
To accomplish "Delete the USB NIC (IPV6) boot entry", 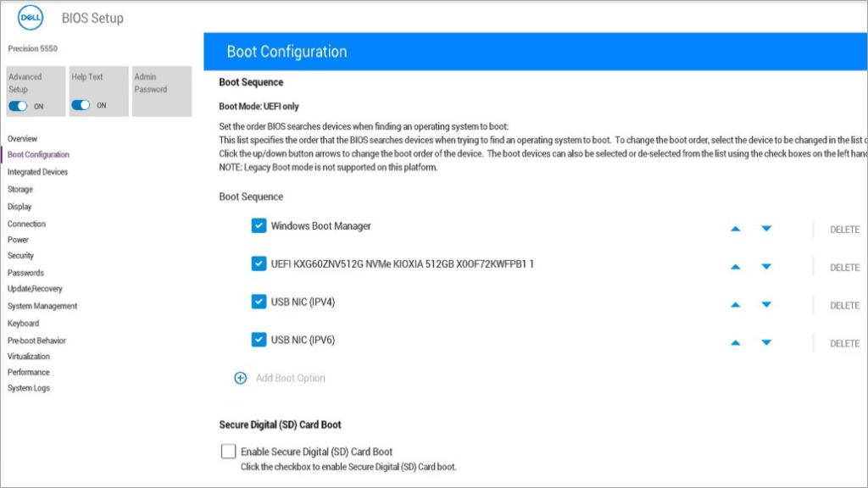I will (844, 344).
